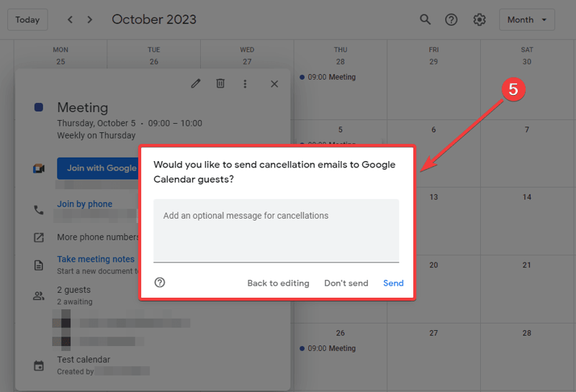Delete event with the trash icon
This screenshot has width=576, height=392.
point(220,83)
